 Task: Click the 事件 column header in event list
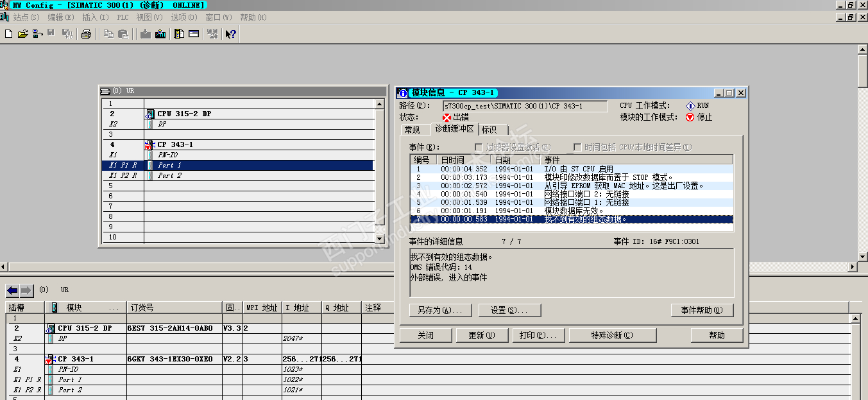636,159
